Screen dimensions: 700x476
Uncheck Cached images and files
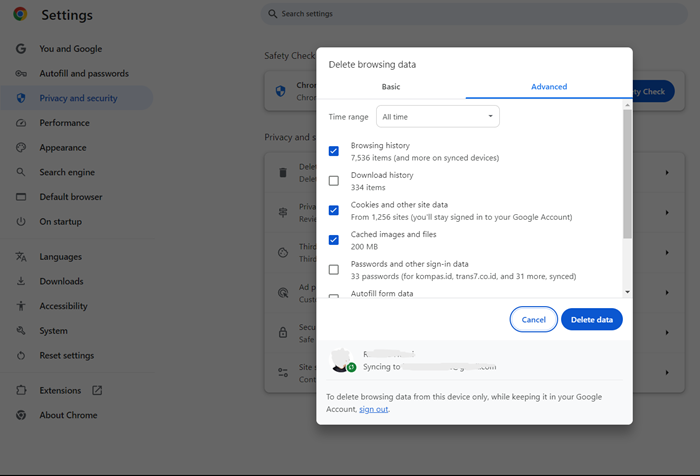[x=333, y=240]
